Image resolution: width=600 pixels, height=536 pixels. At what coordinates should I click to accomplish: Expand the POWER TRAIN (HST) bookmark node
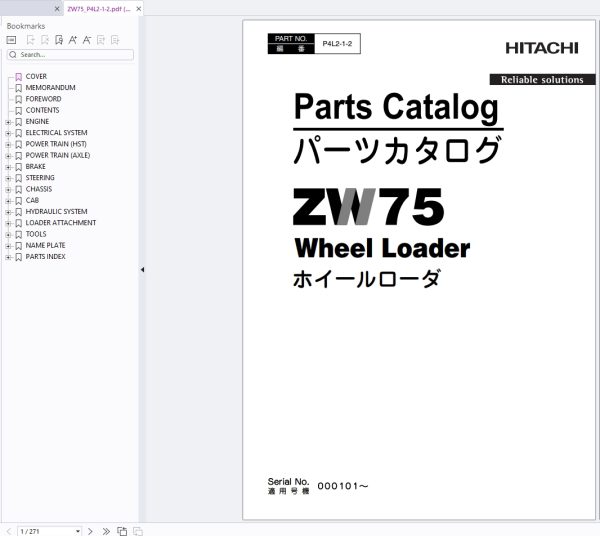pos(8,145)
